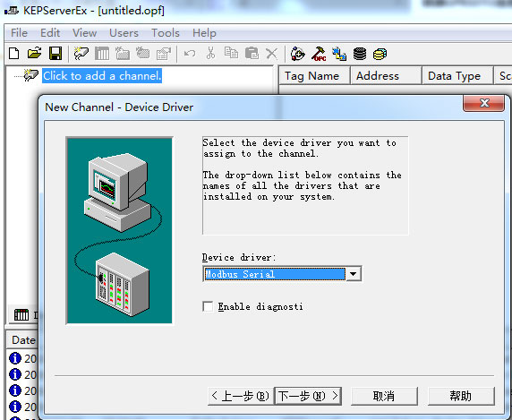The height and width of the screenshot is (420, 512).
Task: Click the Address column header
Action: (387, 76)
